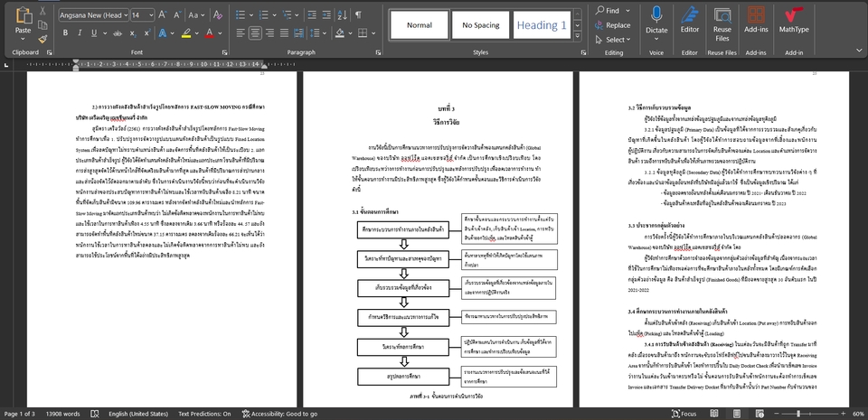The image size is (868, 420).
Task: Open the font size dropdown
Action: tap(151, 15)
